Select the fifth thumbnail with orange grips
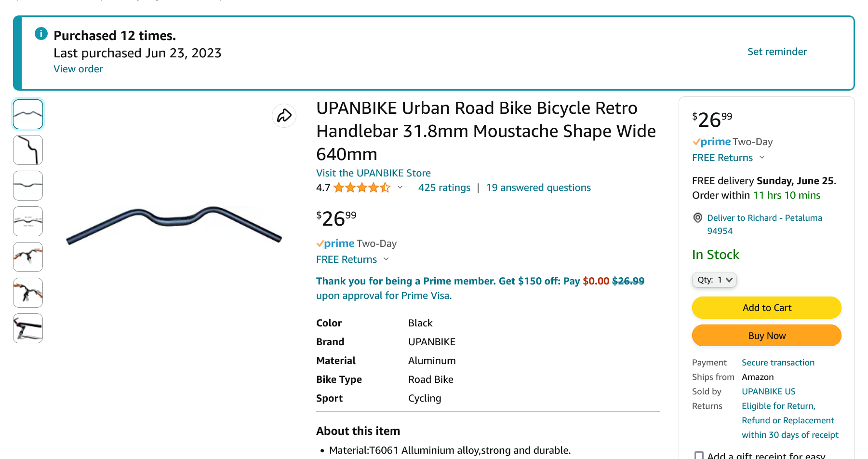This screenshot has height=459, width=868. pyautogui.click(x=28, y=257)
